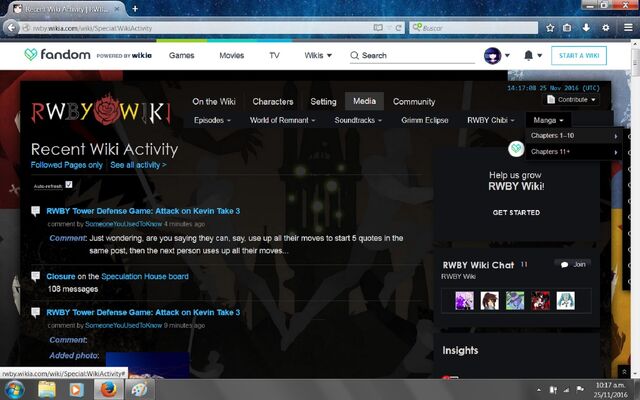Open the user avatar menu
The image size is (640, 400).
pos(496,56)
